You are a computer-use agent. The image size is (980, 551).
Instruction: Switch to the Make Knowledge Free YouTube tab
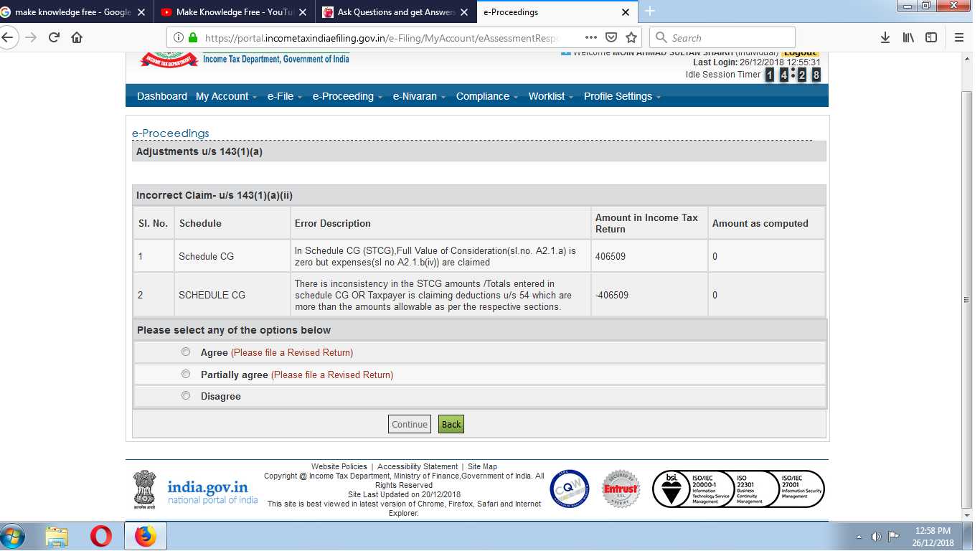[x=235, y=12]
